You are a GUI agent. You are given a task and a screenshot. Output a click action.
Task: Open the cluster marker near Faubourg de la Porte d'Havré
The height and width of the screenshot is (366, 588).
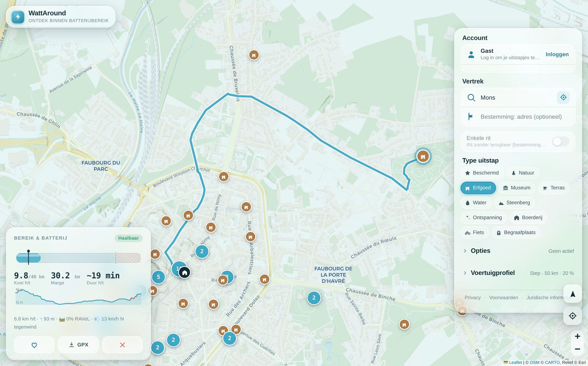click(314, 298)
